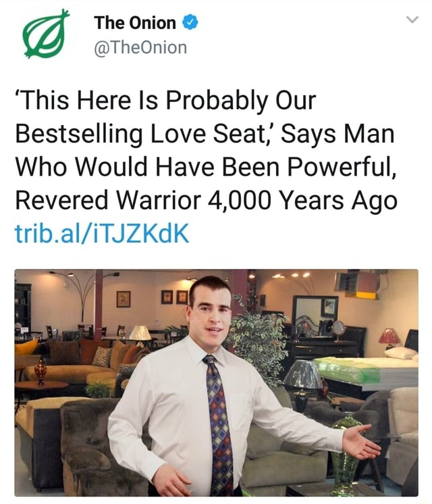Open The Onion display name profile
Viewport: 432px width, 504px height.
click(135, 23)
